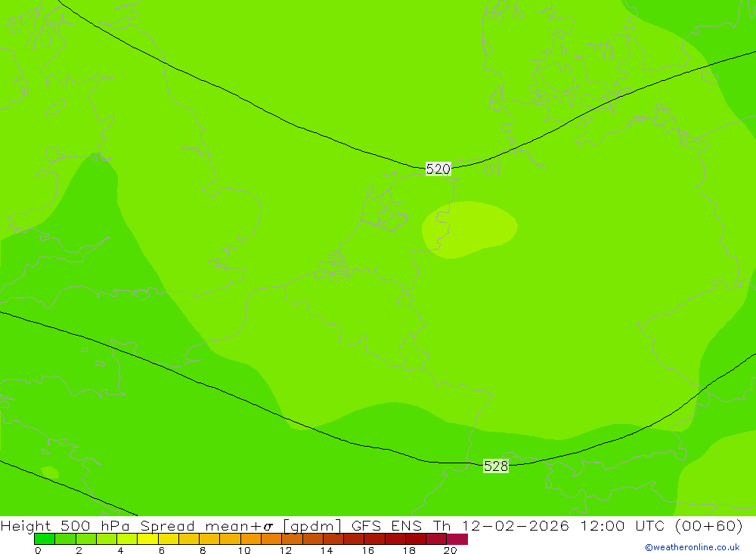Image resolution: width=756 pixels, height=554 pixels.
Task: Select the pure yellow legend swatch
Action: (x=147, y=539)
